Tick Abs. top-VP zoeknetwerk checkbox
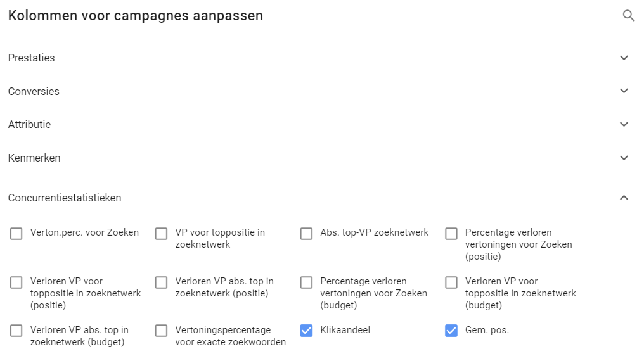Image resolution: width=644 pixels, height=361 pixels. tap(307, 234)
